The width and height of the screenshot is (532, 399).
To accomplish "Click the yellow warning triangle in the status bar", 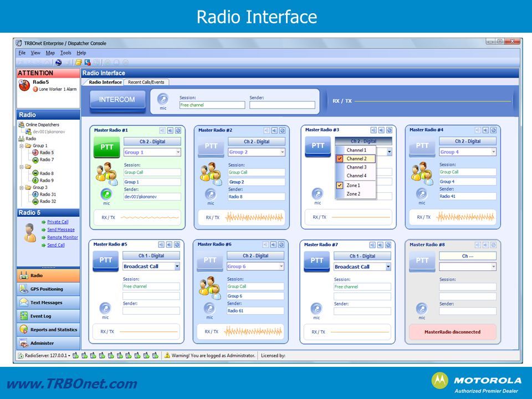I will tap(167, 356).
